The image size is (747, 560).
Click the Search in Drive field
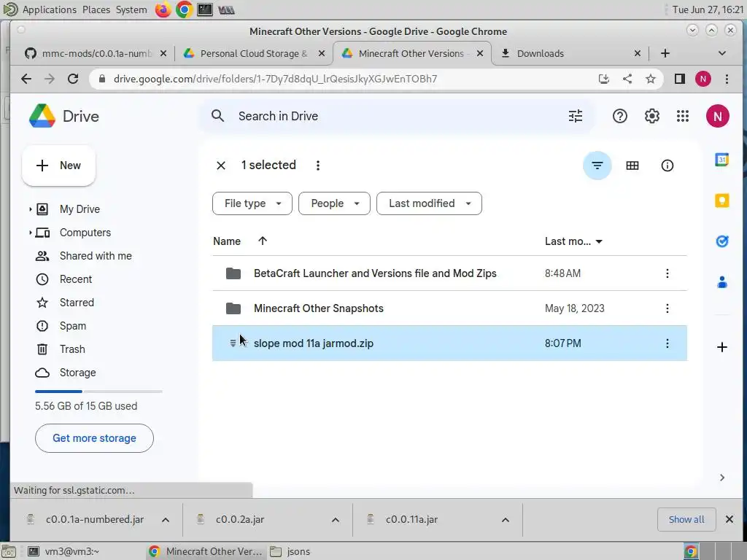point(395,116)
